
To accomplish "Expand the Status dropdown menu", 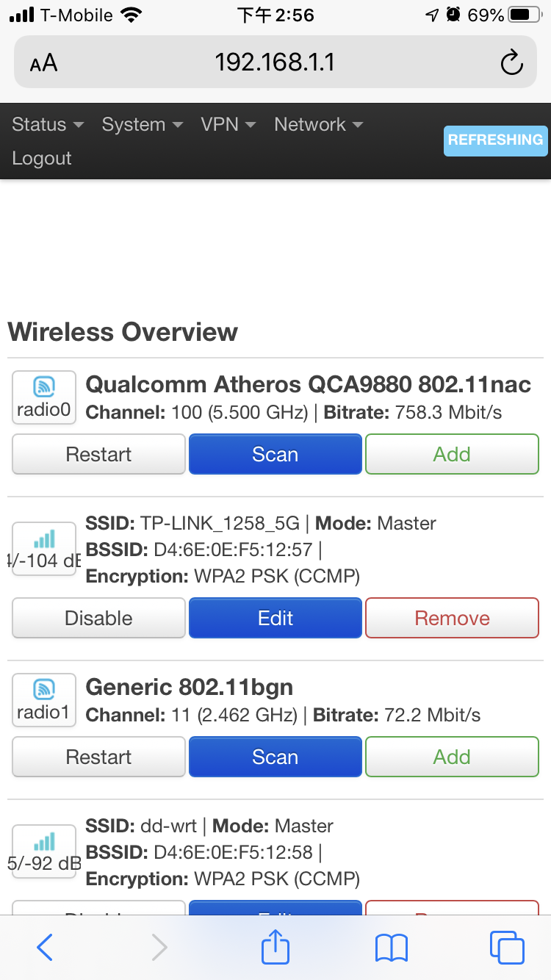I will [47, 124].
